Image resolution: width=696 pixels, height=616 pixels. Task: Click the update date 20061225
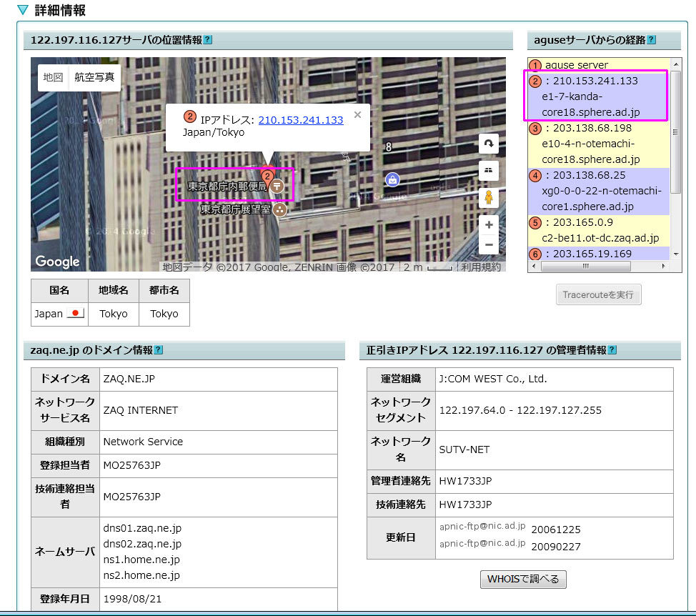click(556, 530)
